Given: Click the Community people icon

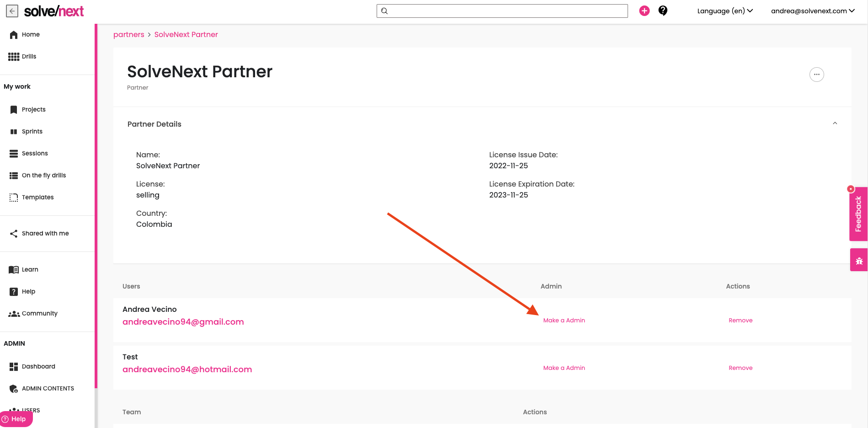Looking at the screenshot, I should (x=14, y=314).
